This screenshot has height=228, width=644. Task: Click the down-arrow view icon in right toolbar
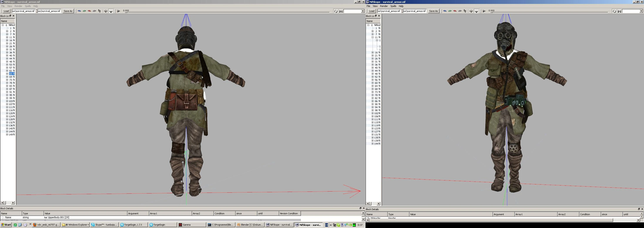(476, 11)
